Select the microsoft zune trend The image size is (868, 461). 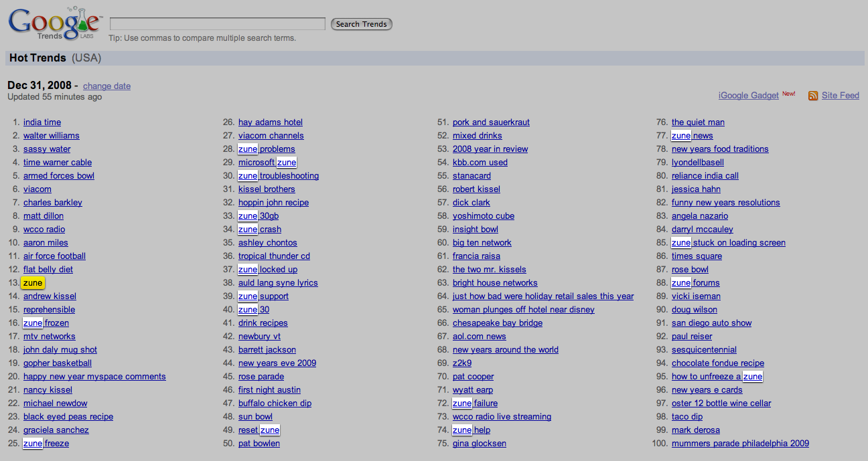click(x=267, y=163)
